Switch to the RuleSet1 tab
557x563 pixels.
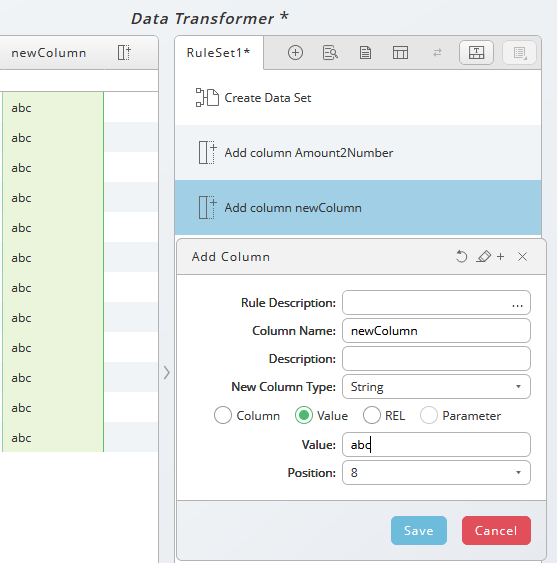218,53
